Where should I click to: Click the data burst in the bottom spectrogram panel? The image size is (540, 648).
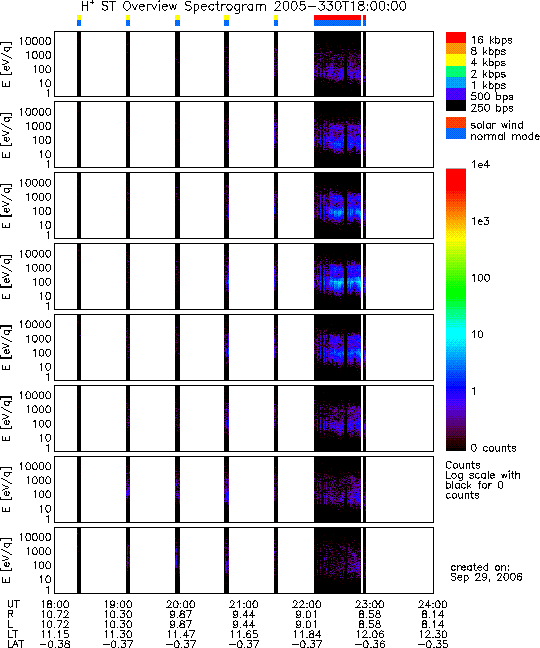tap(339, 562)
